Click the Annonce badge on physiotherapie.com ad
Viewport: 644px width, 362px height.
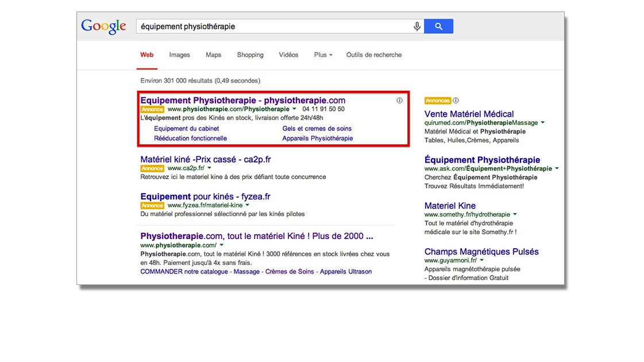pos(152,109)
